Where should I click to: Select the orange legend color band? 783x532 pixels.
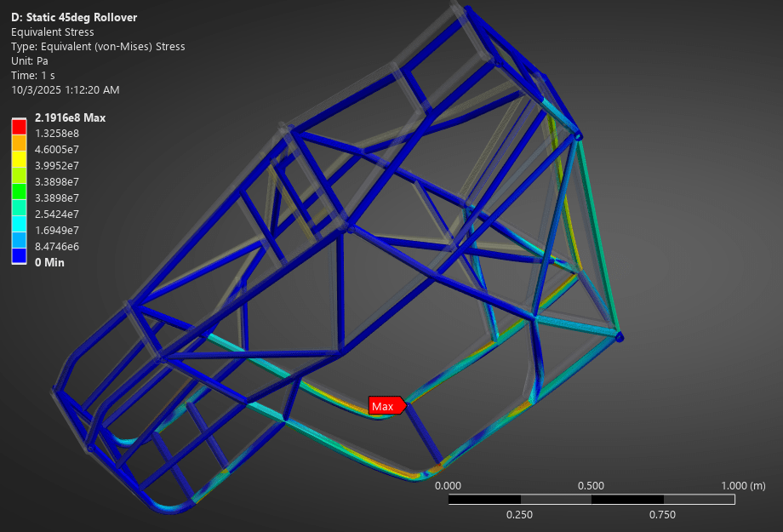[x=19, y=142]
